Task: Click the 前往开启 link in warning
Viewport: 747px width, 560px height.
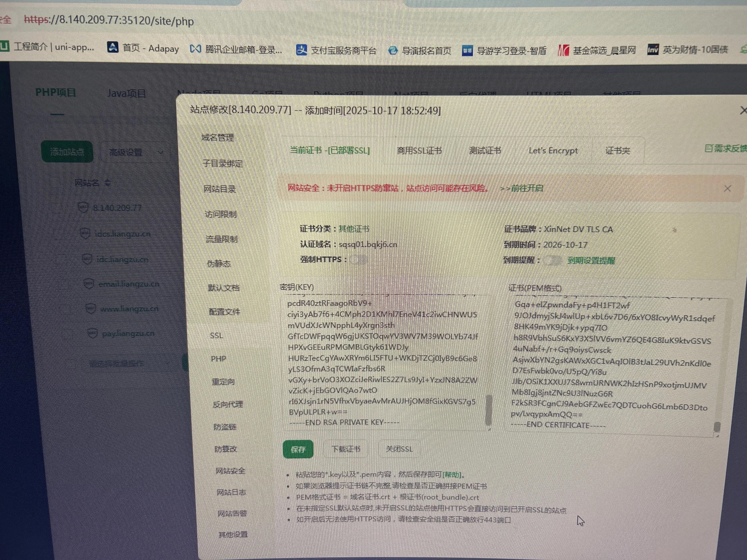Action: [x=527, y=188]
